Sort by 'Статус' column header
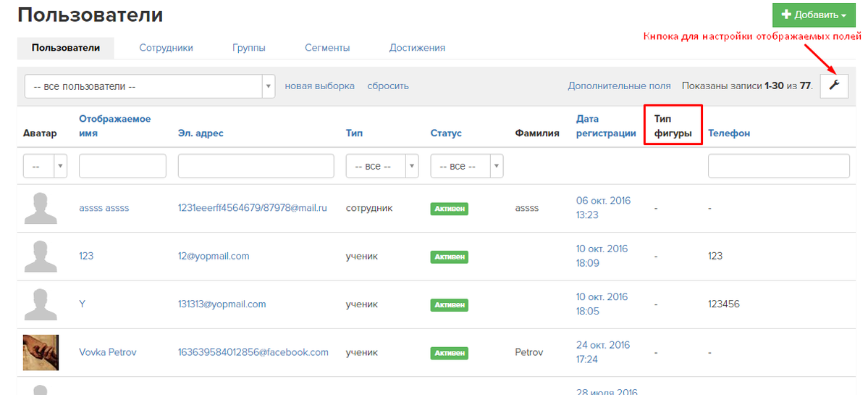The image size is (868, 395). [x=446, y=133]
